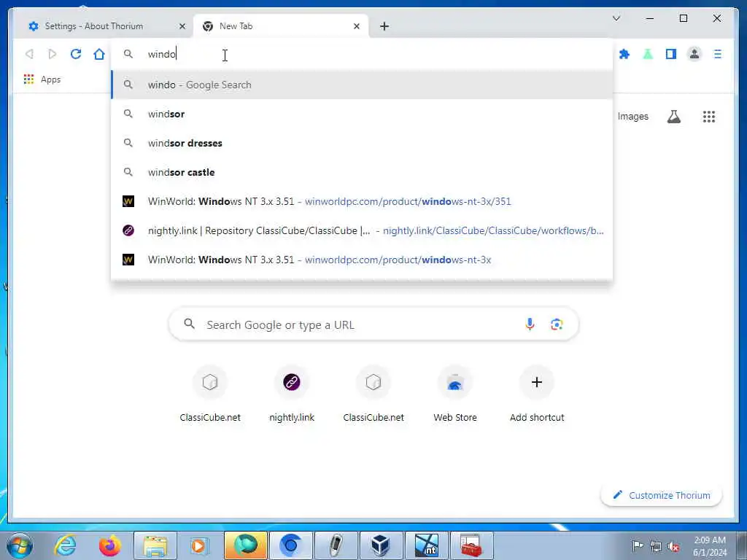Launch Internet Explorer from the taskbar
This screenshot has width=747, height=560.
pyautogui.click(x=65, y=545)
